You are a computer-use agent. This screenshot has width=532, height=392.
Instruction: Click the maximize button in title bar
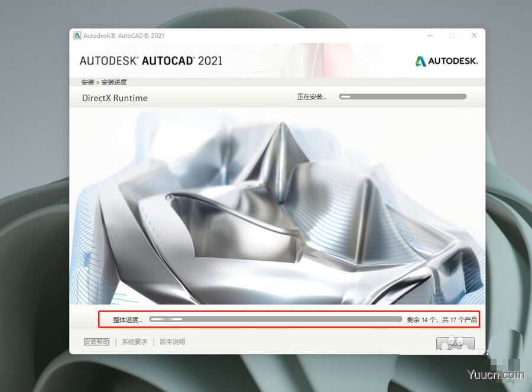point(452,35)
